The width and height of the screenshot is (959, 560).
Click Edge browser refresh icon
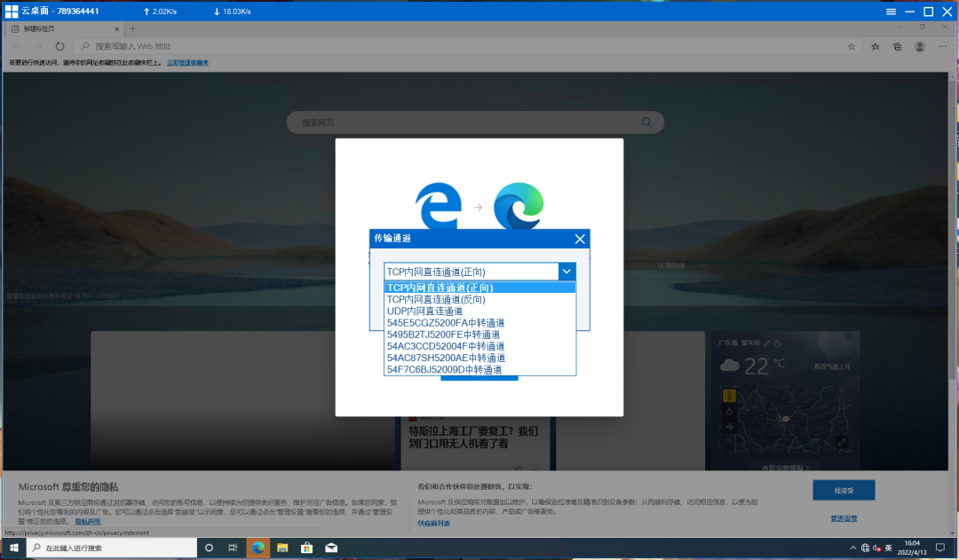coord(59,46)
